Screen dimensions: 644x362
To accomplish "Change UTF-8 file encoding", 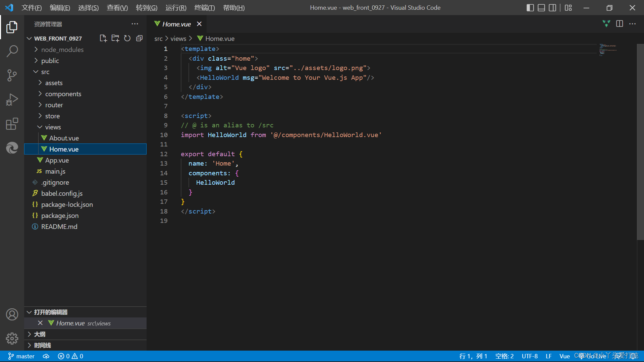I will pyautogui.click(x=530, y=356).
